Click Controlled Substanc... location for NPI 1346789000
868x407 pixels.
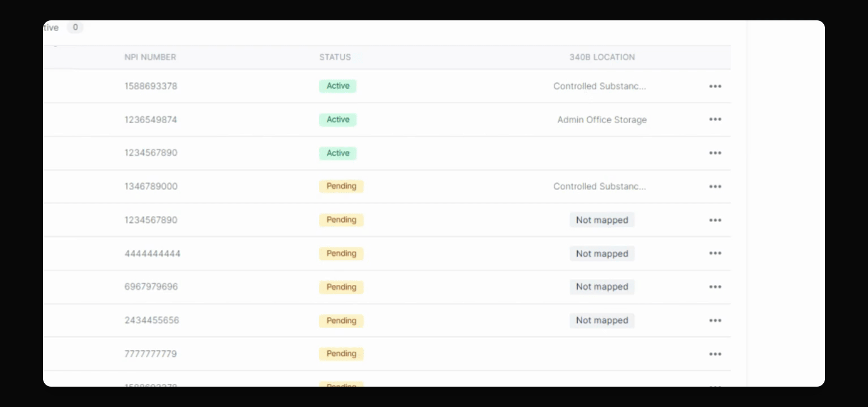(x=600, y=187)
